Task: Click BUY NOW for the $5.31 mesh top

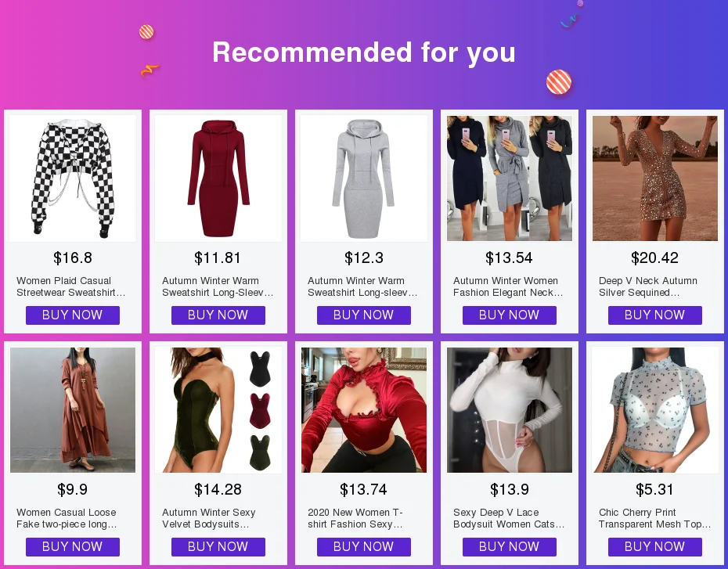Action: 654,547
